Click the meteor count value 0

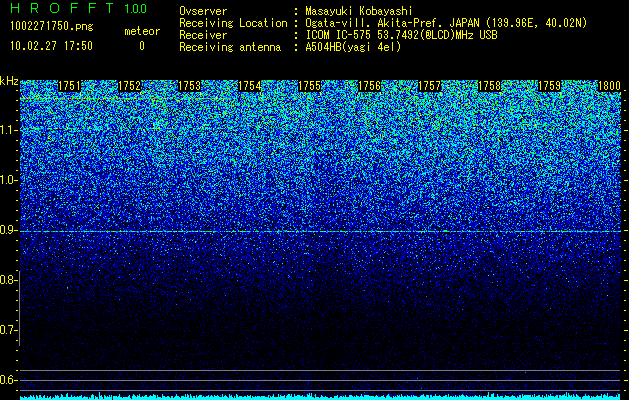click(x=142, y=46)
